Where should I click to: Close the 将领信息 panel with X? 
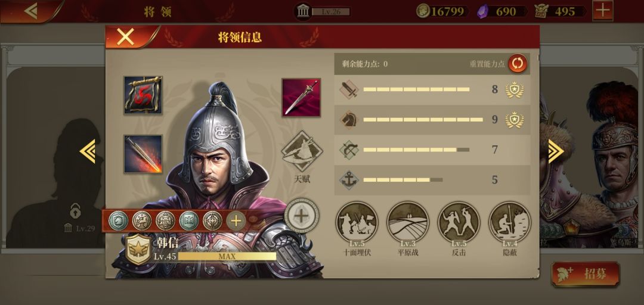(x=125, y=38)
